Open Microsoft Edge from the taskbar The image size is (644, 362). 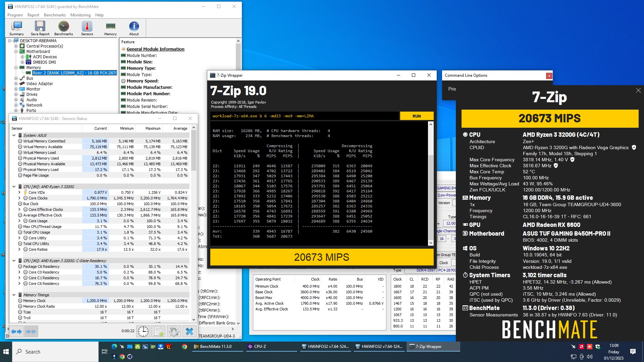(x=114, y=347)
